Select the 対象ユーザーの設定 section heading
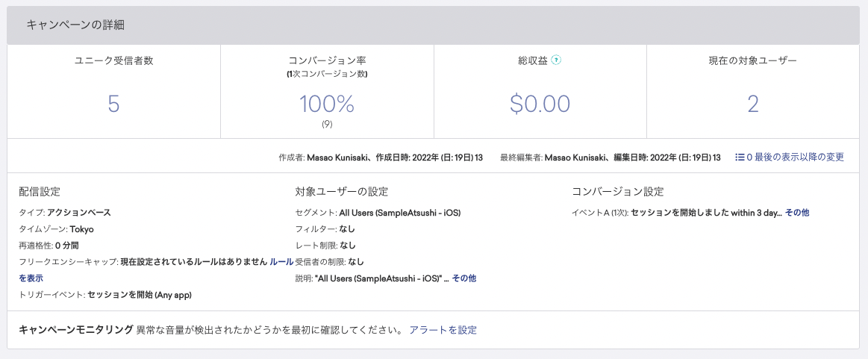 pyautogui.click(x=341, y=192)
